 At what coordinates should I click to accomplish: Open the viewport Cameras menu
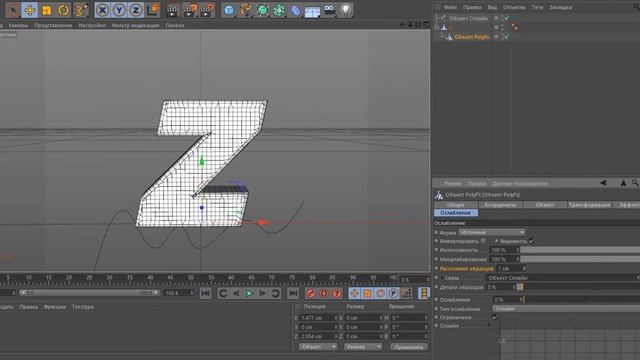pos(18,25)
